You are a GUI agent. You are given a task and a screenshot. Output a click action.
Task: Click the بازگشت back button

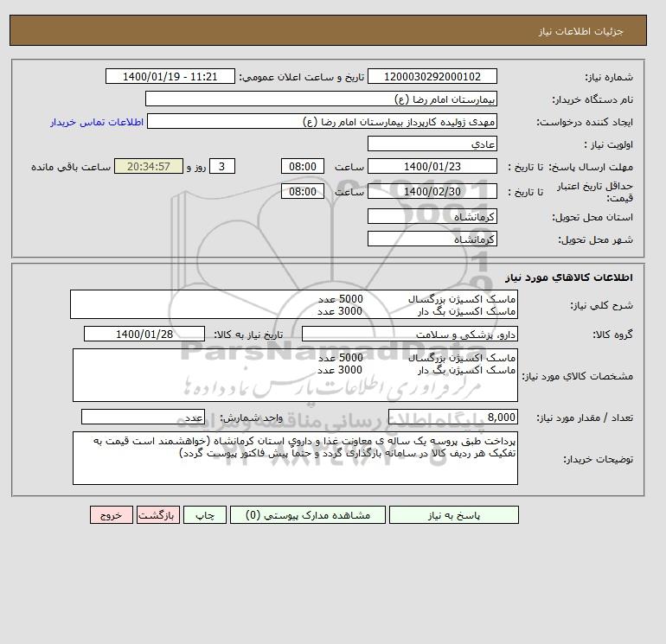158,515
